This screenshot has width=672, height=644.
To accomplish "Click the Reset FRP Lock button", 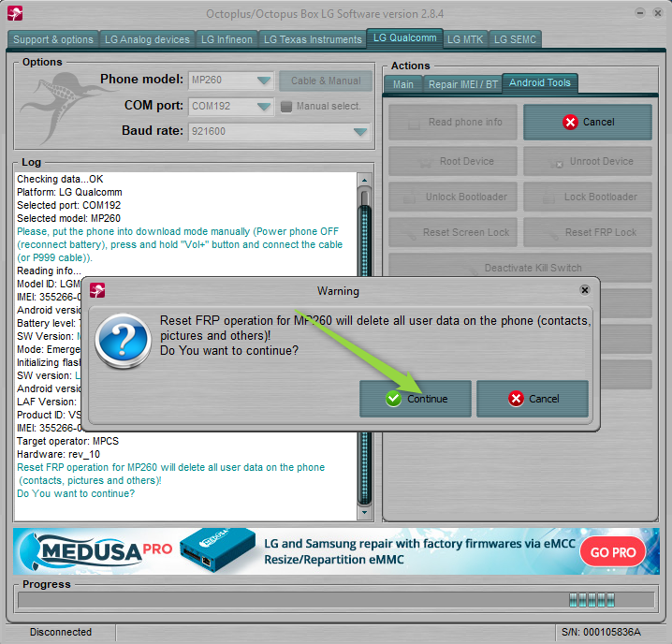I will pos(588,232).
